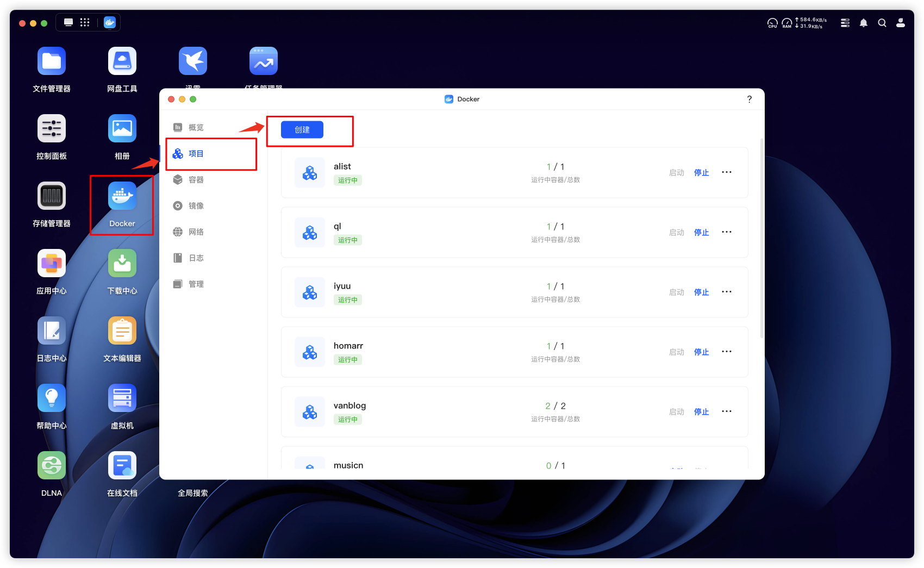This screenshot has height=568, width=924.
Task: Launch 日志中心 from the desktop
Action: (52, 330)
